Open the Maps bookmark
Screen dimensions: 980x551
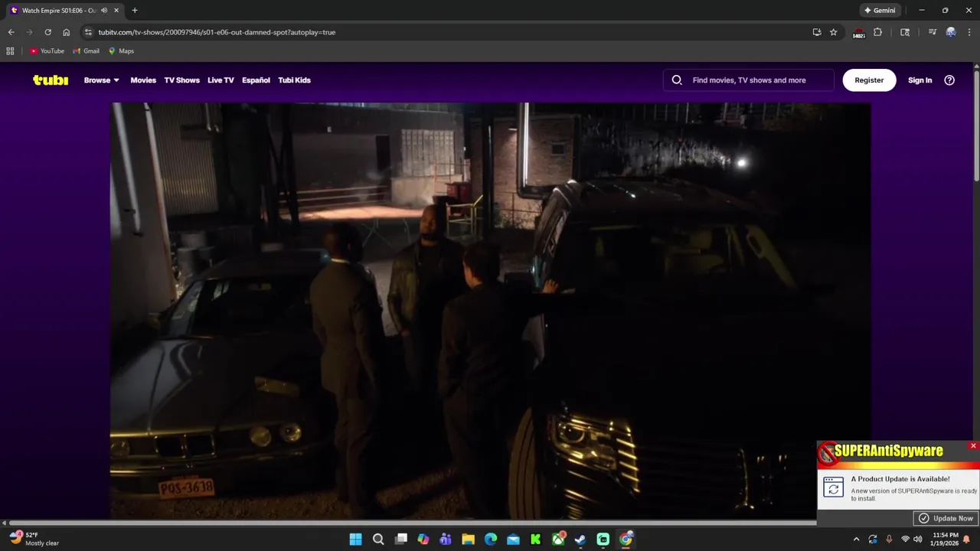pyautogui.click(x=121, y=51)
